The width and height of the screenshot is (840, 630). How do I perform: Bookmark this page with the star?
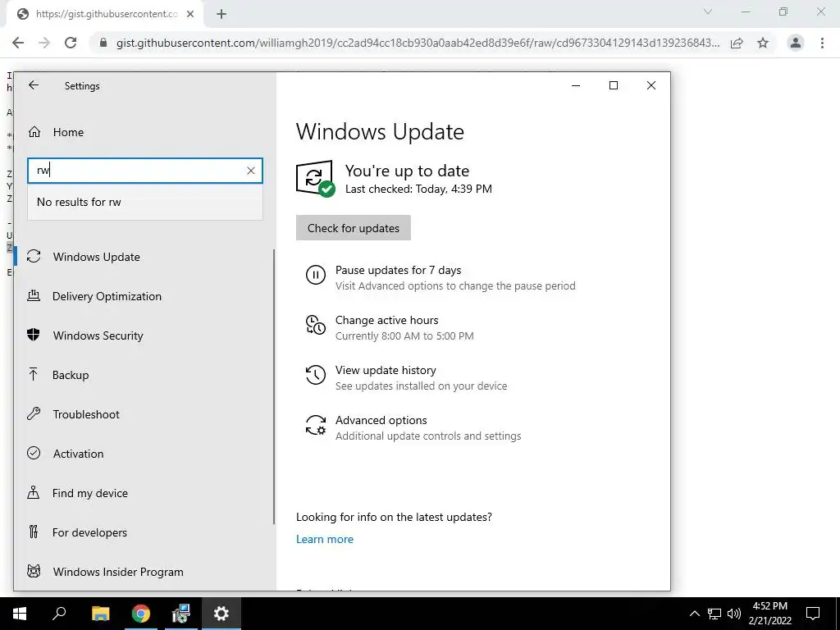point(763,43)
